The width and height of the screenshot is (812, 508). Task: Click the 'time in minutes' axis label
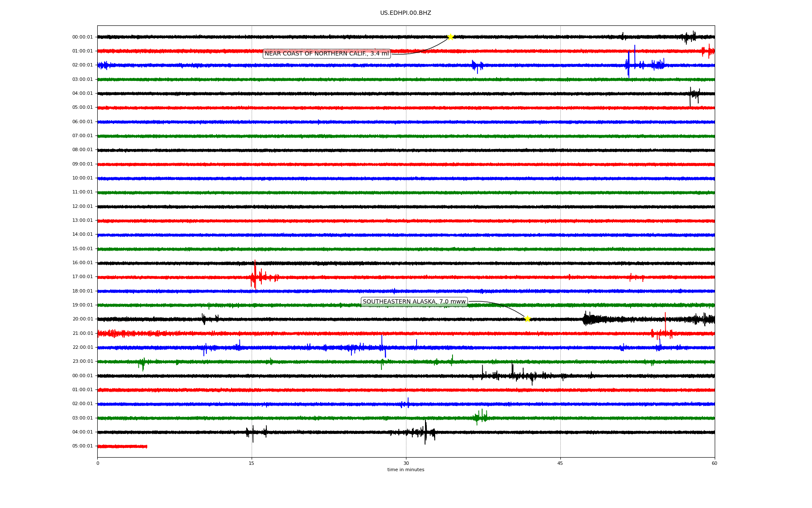tap(406, 470)
